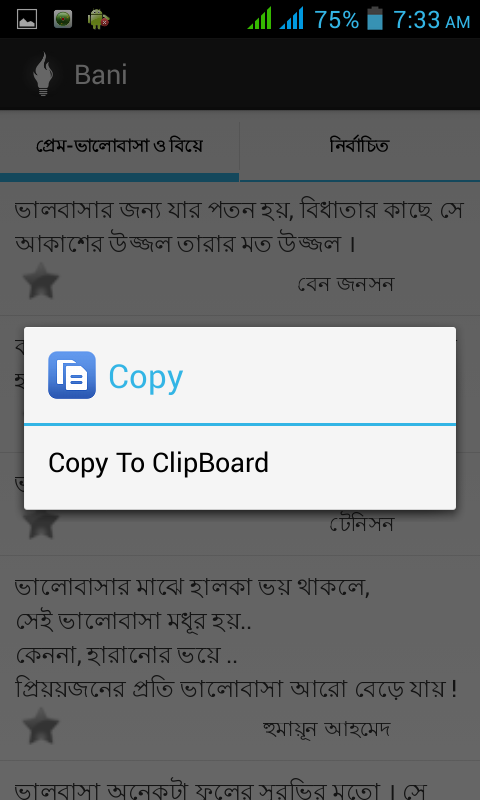
Task: Toggle favorite star for বেন জনসন quote
Action: pyautogui.click(x=41, y=281)
